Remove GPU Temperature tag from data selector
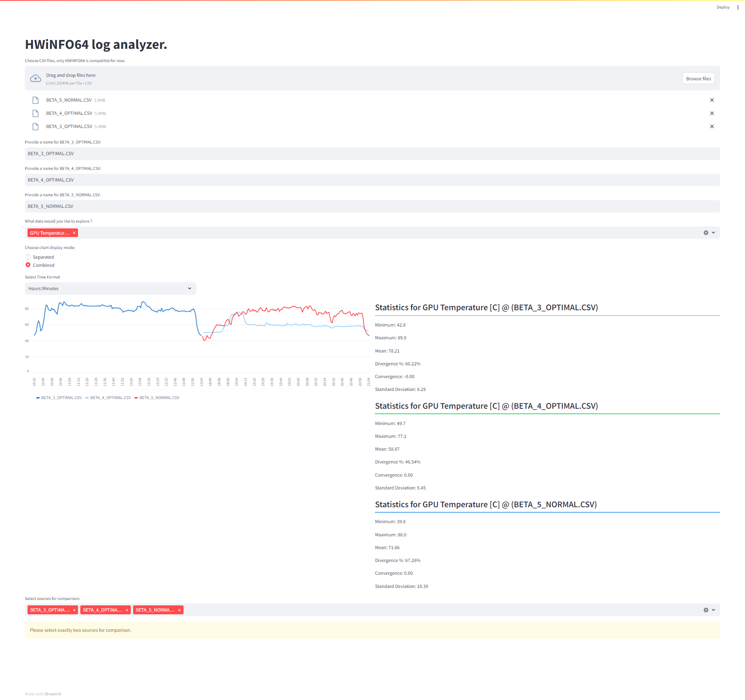This screenshot has width=745, height=700. [74, 233]
